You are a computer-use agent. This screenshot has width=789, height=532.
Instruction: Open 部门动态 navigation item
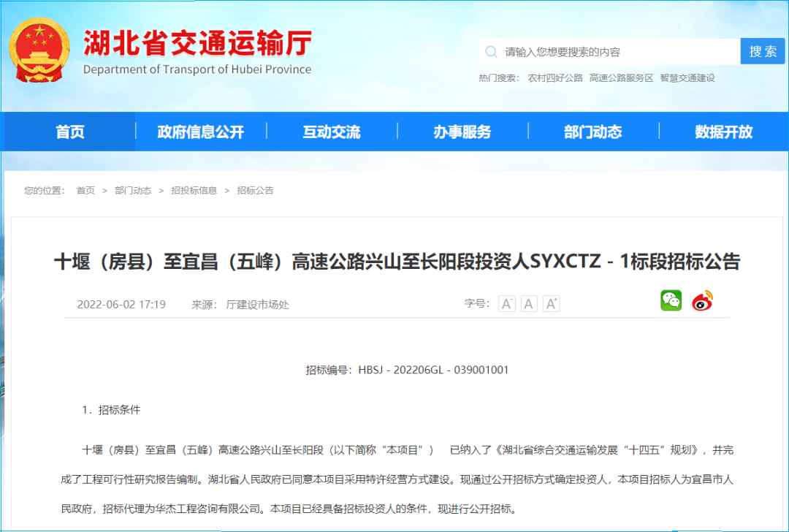point(593,132)
